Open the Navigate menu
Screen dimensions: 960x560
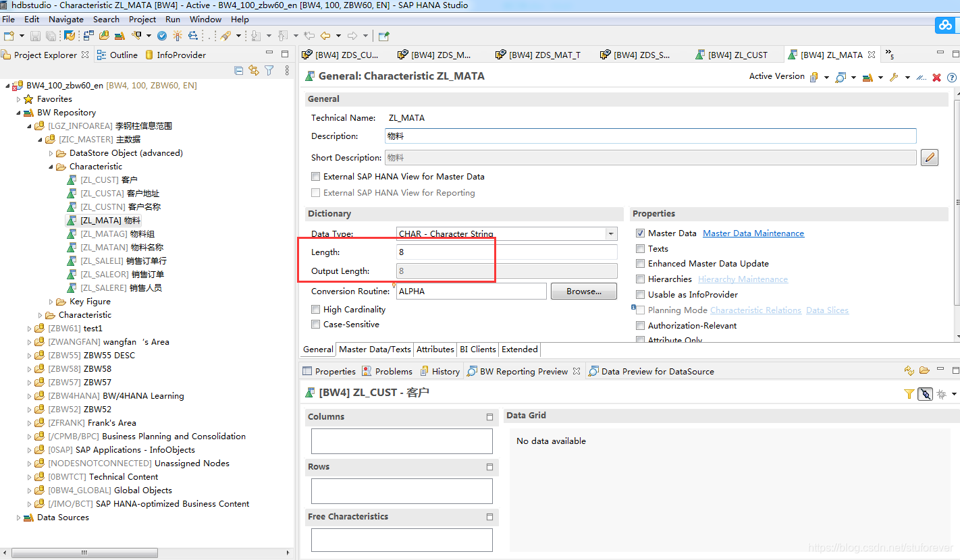(x=66, y=20)
